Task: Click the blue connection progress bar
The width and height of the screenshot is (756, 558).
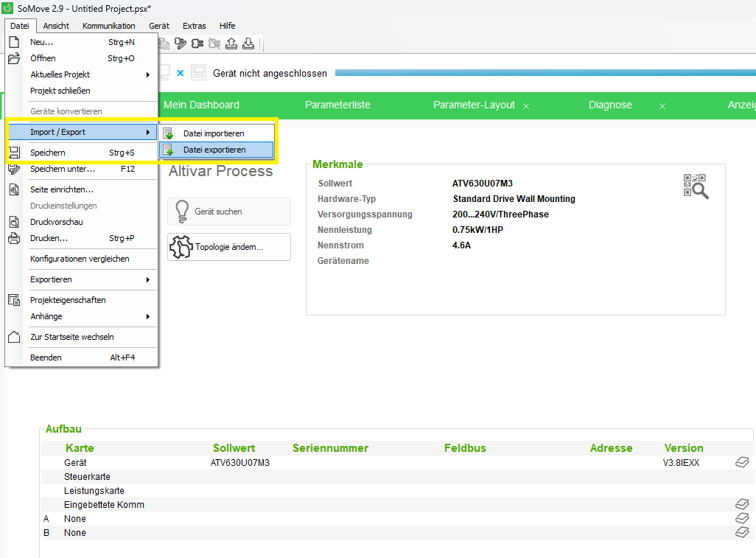Action: coord(545,73)
